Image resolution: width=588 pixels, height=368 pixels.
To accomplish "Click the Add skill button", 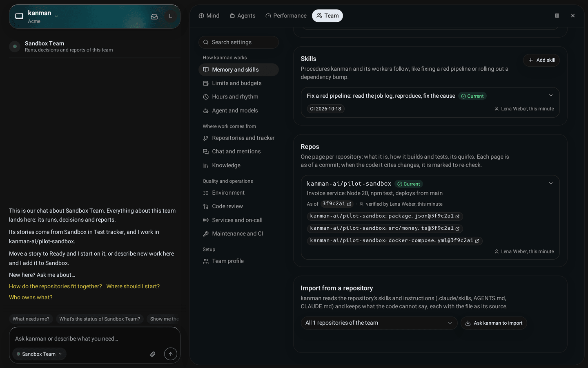I will click(x=541, y=60).
